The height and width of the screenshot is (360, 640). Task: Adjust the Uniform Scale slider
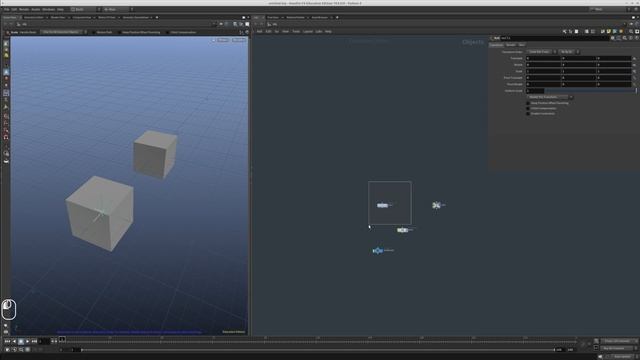[x=590, y=91]
